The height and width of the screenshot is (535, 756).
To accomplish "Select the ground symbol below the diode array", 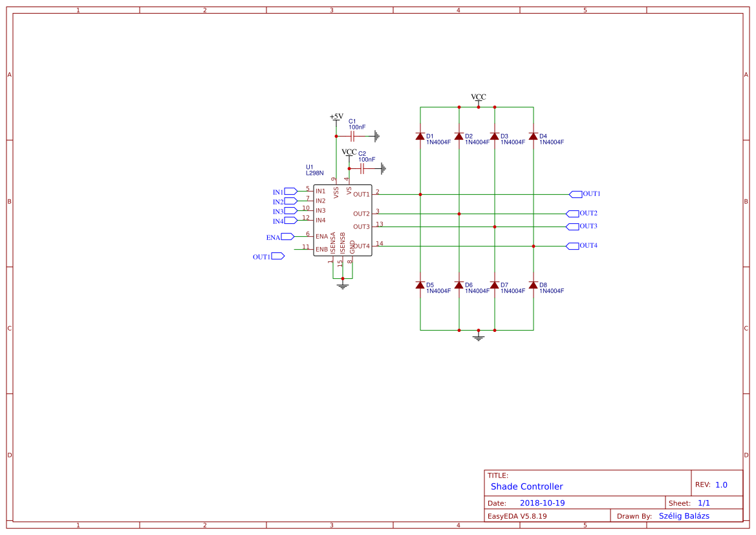I will 479,337.
